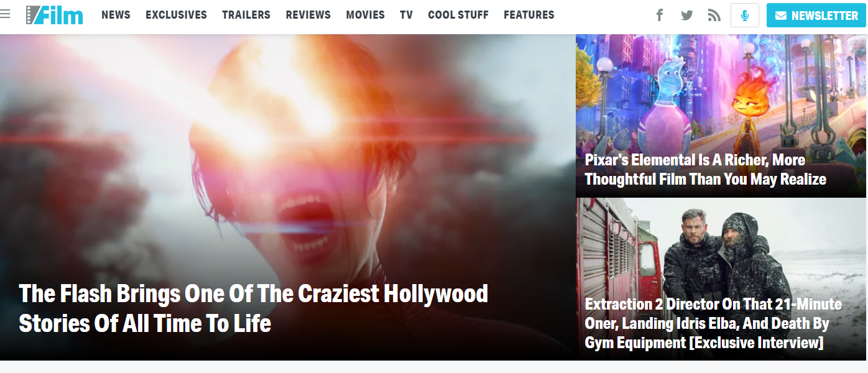Go to the Features section
The height and width of the screenshot is (373, 868).
[529, 15]
